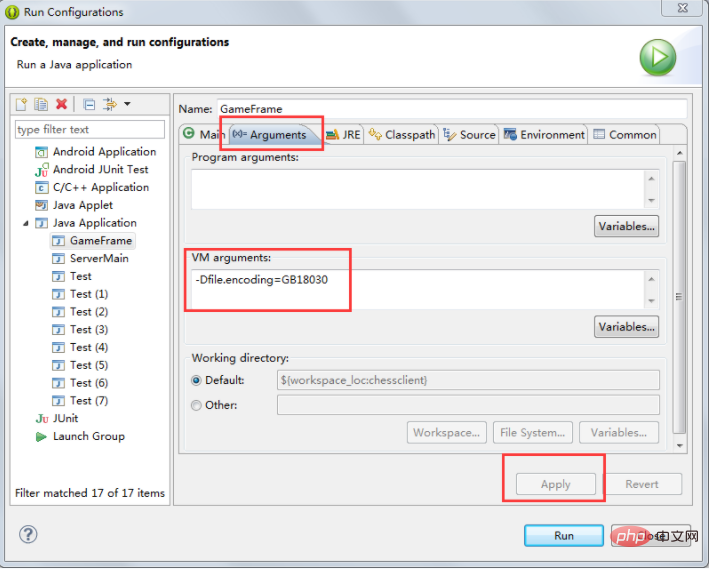Viewport: 709px width, 569px height.
Task: Click the JUnit icon in the tree
Action: [x=42, y=419]
